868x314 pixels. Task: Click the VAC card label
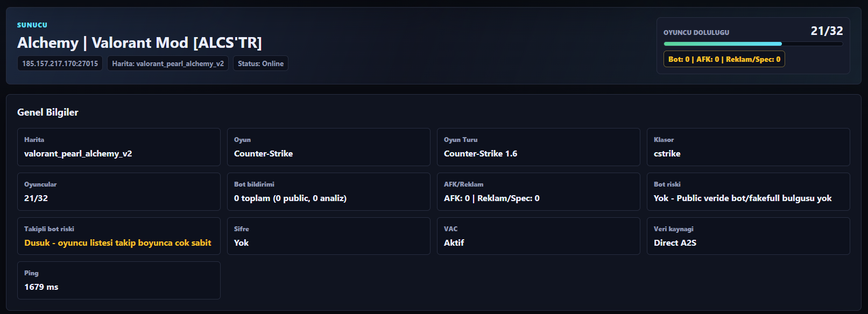tap(451, 229)
